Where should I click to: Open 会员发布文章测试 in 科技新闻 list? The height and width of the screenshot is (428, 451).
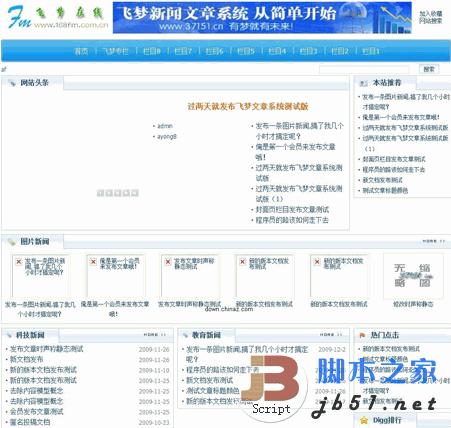tap(36, 412)
